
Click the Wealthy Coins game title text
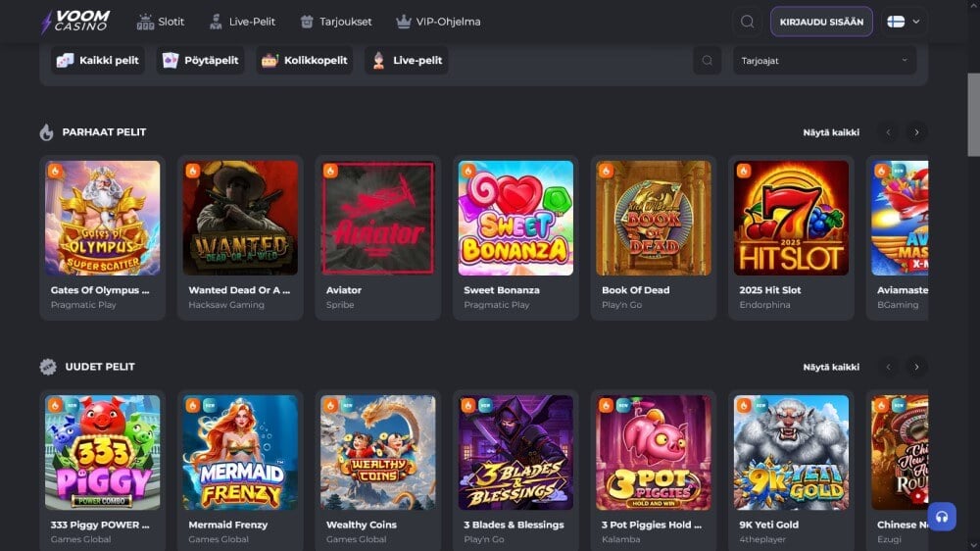tap(362, 525)
